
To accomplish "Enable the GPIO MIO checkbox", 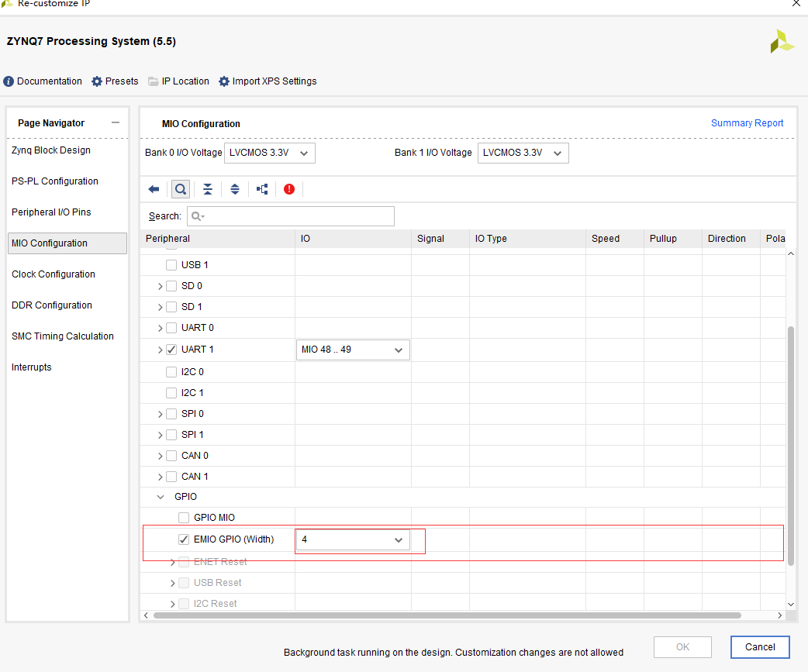I will point(184,518).
